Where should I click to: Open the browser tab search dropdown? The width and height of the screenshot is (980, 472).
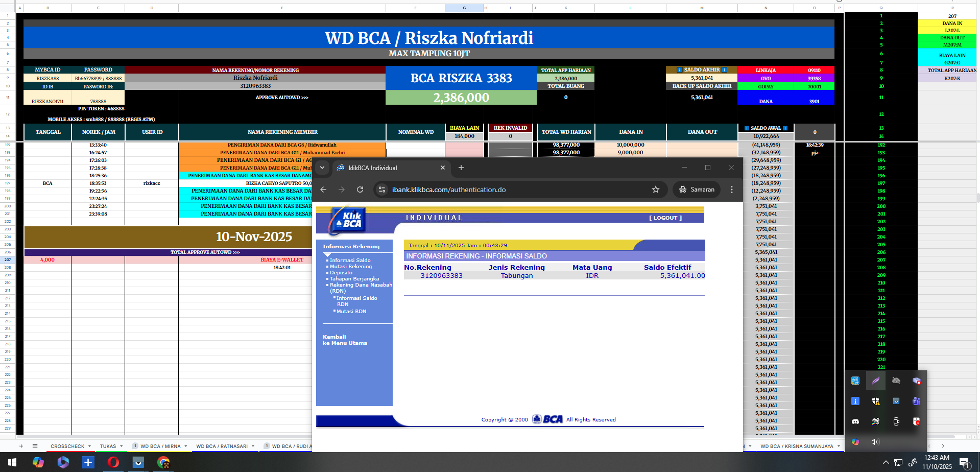[322, 168]
